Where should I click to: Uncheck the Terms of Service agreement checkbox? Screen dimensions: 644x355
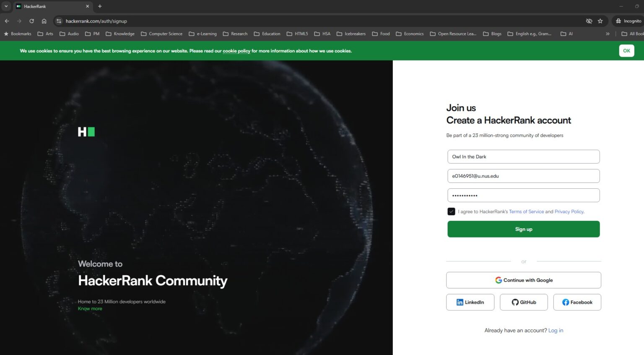(x=451, y=211)
